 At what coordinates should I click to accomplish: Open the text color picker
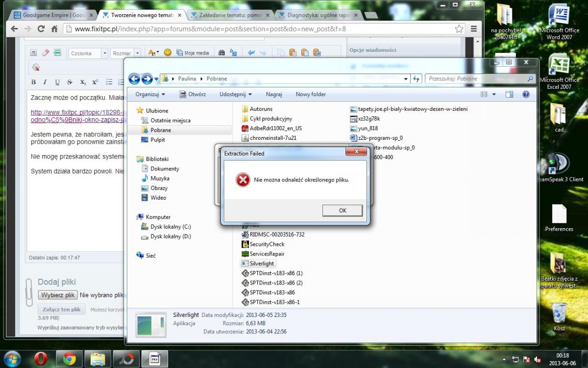[x=153, y=53]
